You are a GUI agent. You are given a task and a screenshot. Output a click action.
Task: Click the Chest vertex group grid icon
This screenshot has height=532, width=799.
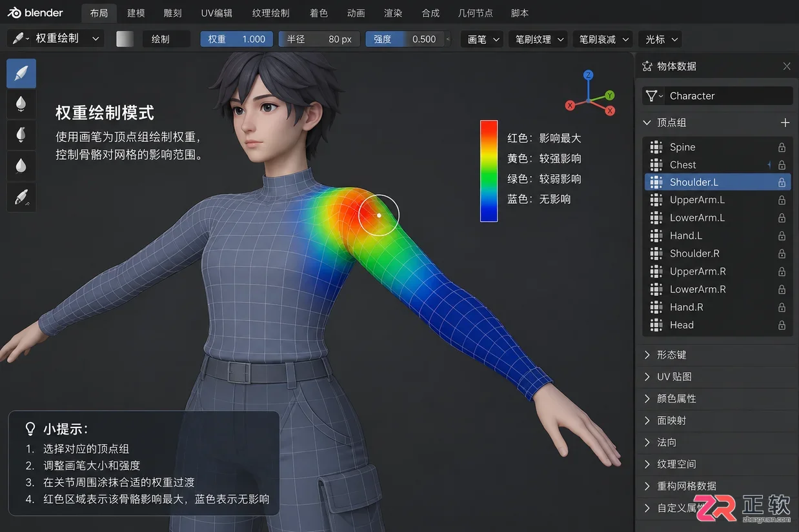click(x=656, y=165)
